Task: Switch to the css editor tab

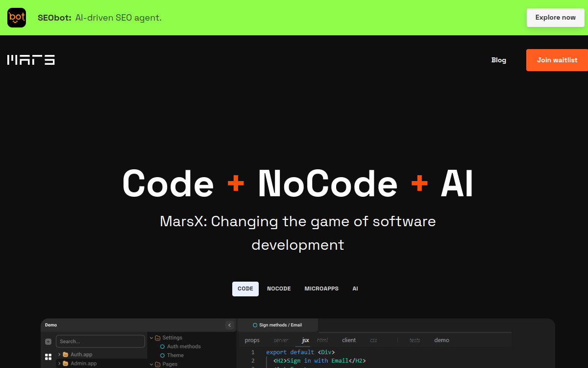Action: 373,340
